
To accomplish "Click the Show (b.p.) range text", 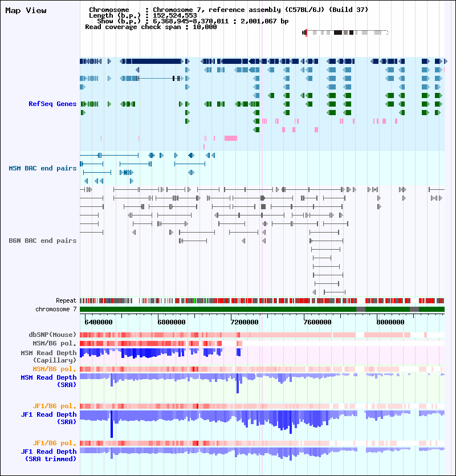I will pos(193,21).
